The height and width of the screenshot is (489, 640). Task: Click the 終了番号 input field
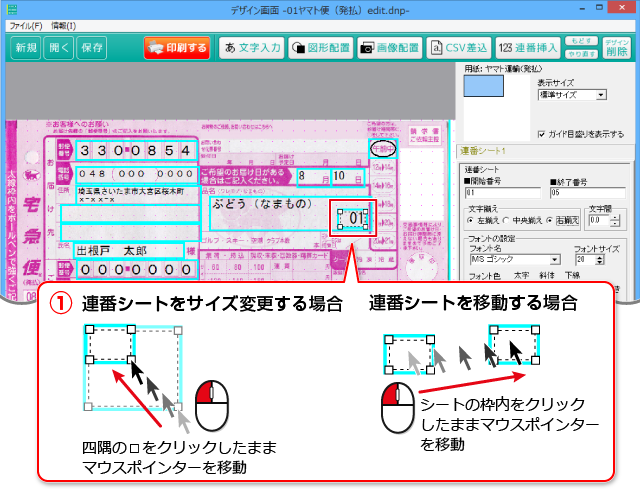pos(587,192)
